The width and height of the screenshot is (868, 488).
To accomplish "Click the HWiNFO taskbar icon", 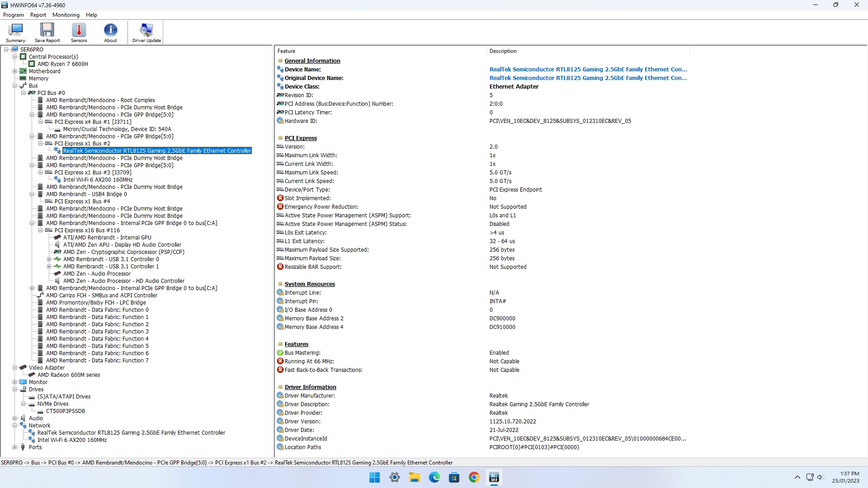I will click(494, 478).
